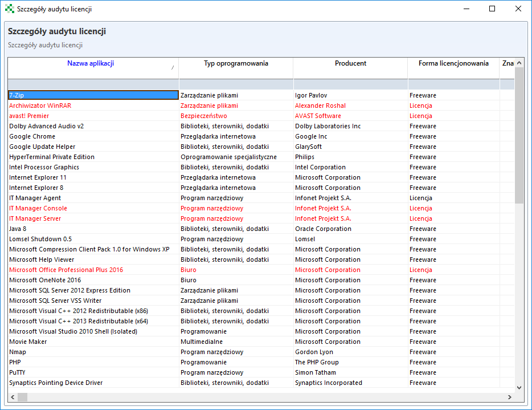Screen dimensions: 532x410
Task: Select the avast! Premier row
Action: tap(261, 116)
